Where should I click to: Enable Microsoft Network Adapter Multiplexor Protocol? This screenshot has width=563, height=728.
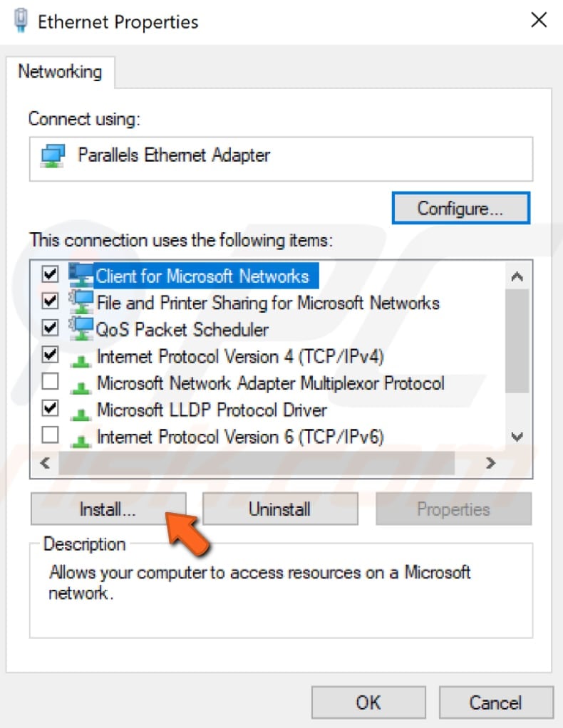[50, 383]
